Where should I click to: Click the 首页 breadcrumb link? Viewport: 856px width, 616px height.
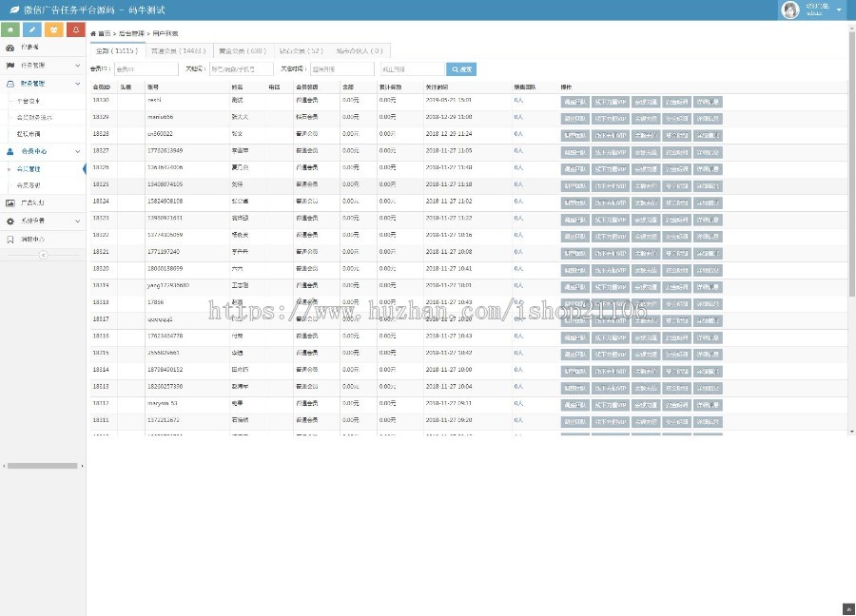[105, 34]
